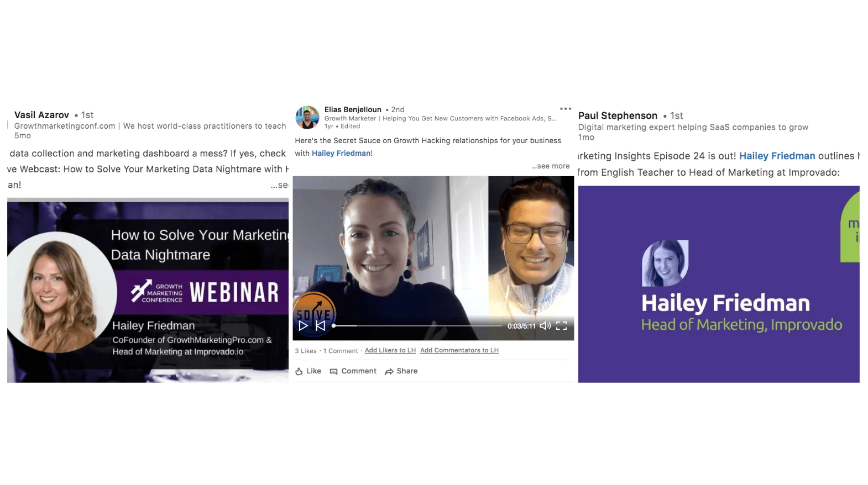Mute the video volume speaker icon

[x=545, y=326]
